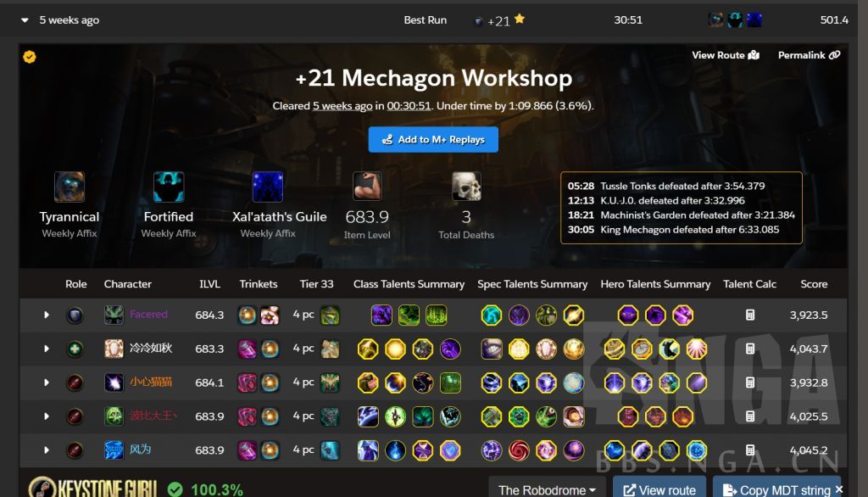Expand the Facered character row
The width and height of the screenshot is (868, 497).
click(x=47, y=315)
